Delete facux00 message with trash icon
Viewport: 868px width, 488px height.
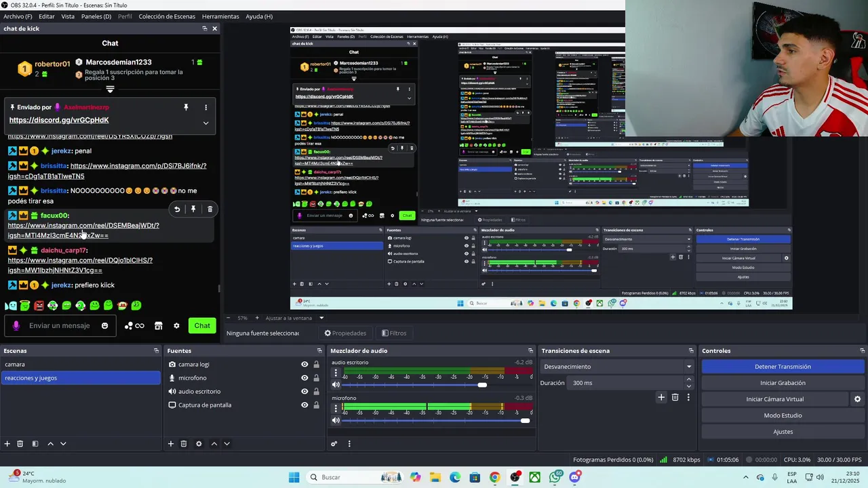coord(210,209)
